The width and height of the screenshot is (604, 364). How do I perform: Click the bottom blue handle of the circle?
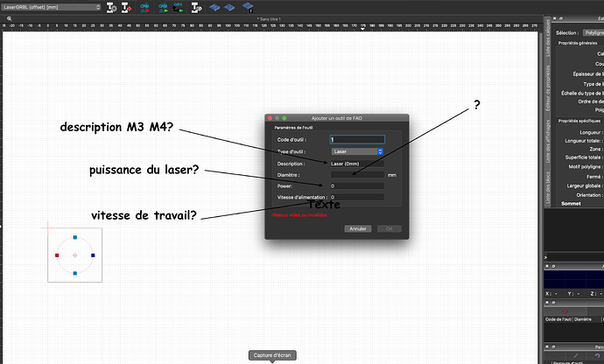[75, 274]
